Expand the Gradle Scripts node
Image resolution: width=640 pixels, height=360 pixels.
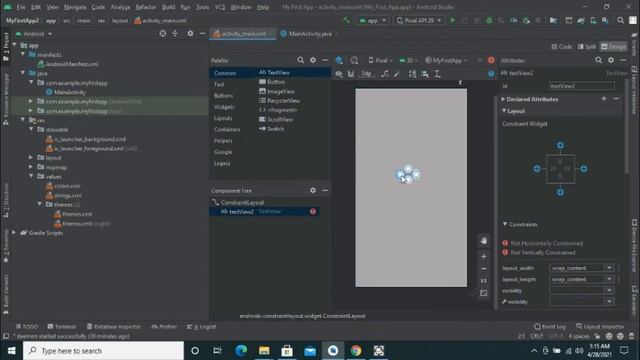point(14,233)
